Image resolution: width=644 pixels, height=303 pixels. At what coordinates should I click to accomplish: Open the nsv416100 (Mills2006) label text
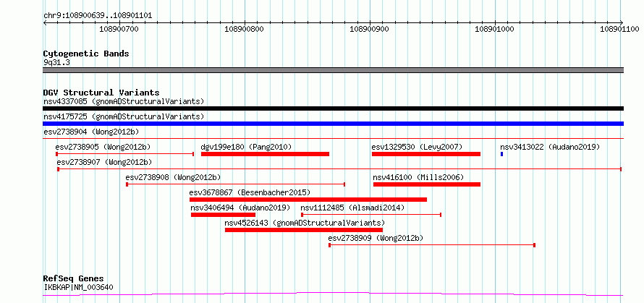tap(418, 177)
